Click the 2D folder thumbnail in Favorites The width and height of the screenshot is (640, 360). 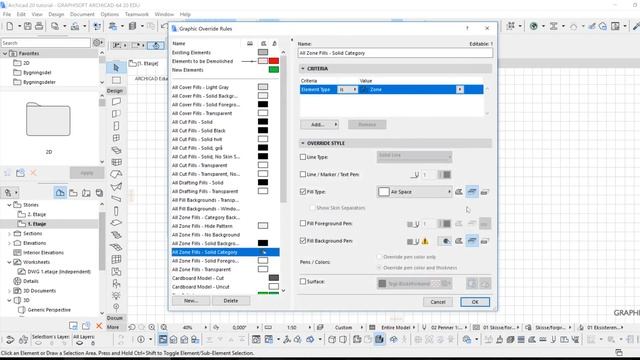click(48, 119)
